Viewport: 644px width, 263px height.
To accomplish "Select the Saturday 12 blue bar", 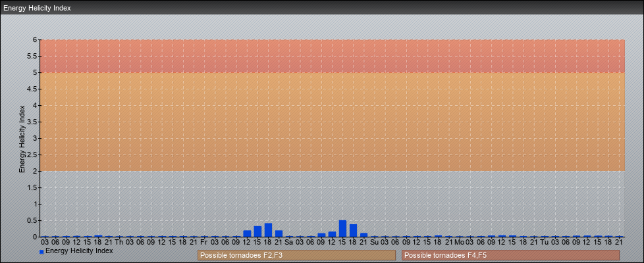I will tap(332, 234).
